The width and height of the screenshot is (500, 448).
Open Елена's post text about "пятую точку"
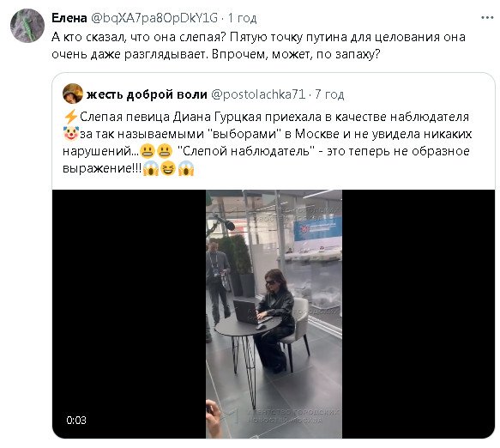click(258, 46)
